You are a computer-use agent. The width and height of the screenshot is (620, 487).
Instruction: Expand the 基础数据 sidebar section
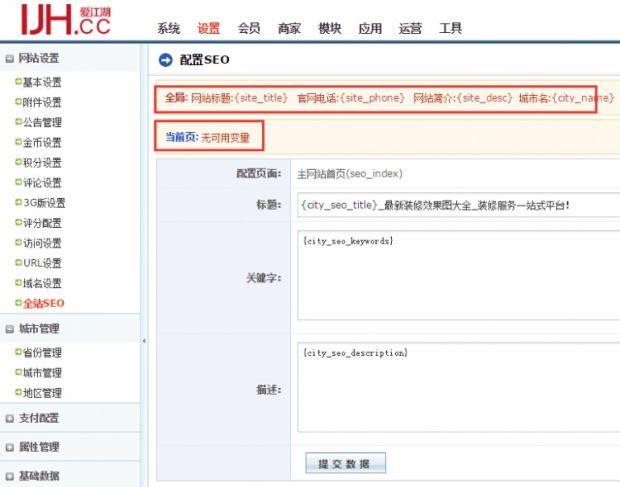pyautogui.click(x=9, y=476)
